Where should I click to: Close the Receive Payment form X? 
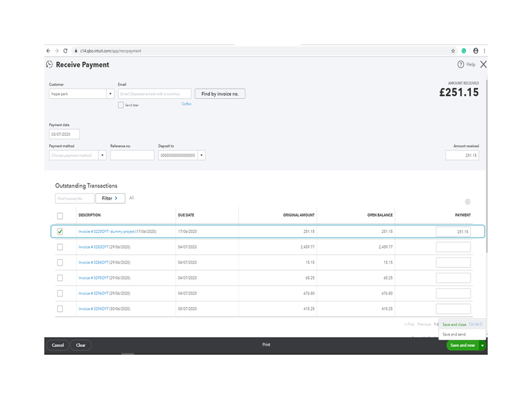click(484, 64)
